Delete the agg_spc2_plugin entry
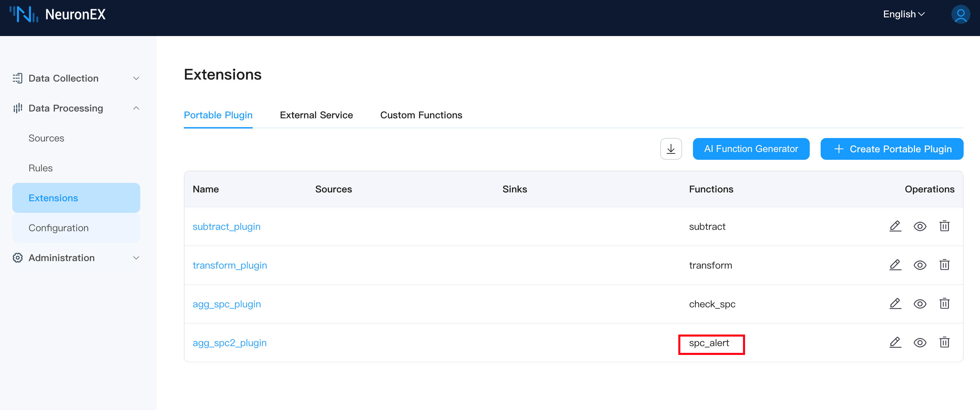 tap(944, 343)
